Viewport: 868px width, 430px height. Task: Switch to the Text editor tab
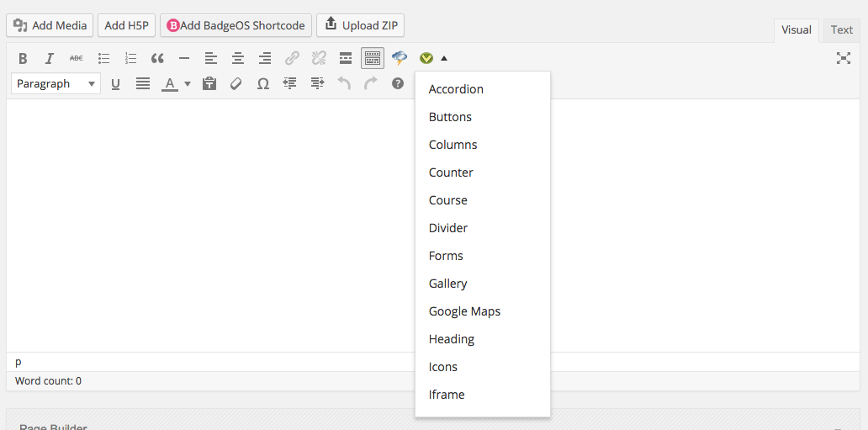click(x=841, y=30)
